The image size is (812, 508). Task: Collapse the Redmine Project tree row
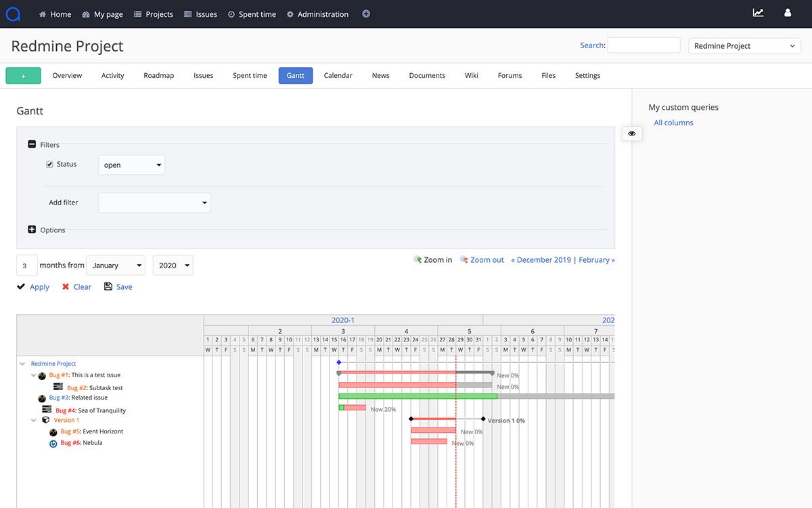click(x=23, y=364)
